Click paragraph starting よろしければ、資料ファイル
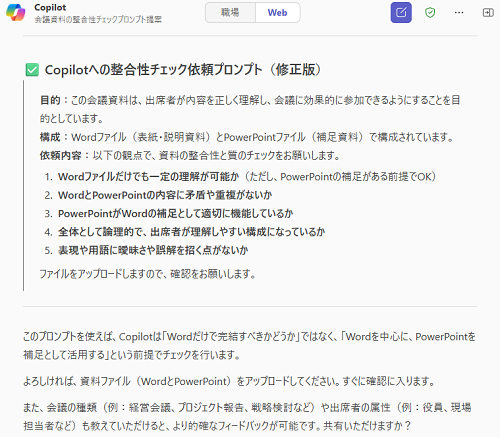Image resolution: width=500 pixels, height=437 pixels. point(229,381)
